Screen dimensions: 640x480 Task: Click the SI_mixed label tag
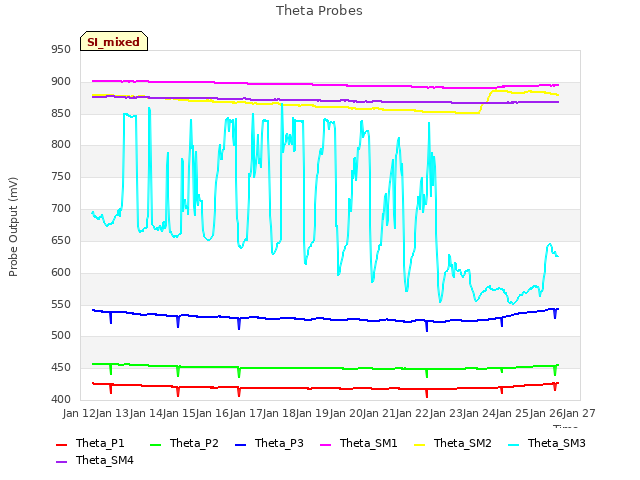(x=114, y=41)
